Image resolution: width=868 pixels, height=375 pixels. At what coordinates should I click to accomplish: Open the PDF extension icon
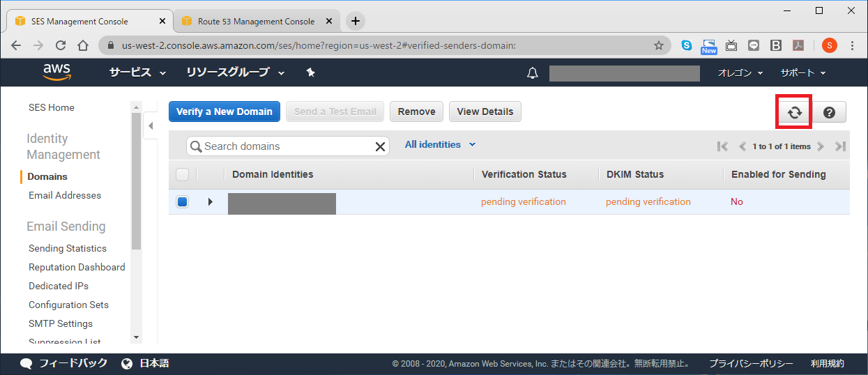pyautogui.click(x=798, y=45)
